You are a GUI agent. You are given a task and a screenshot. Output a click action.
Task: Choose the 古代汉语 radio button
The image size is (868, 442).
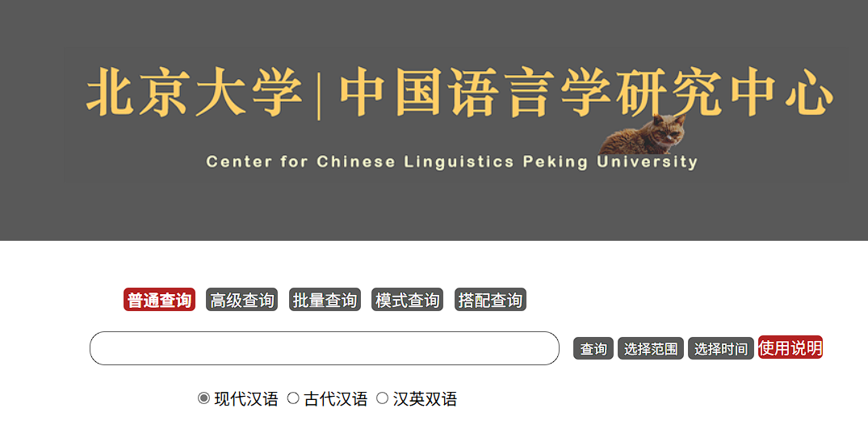293,398
